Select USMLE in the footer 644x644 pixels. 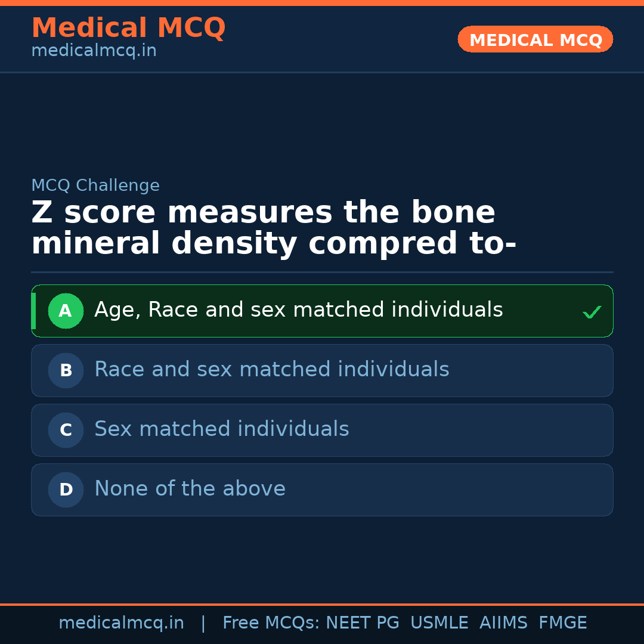pos(439,623)
